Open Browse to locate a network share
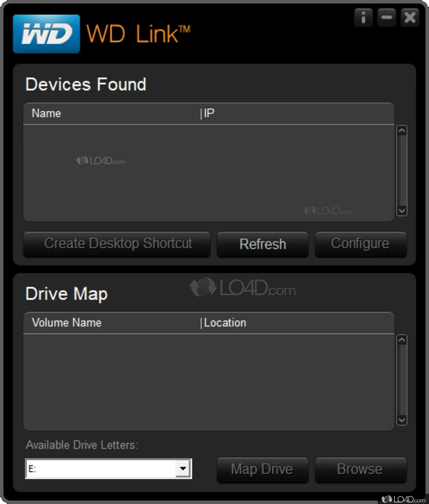This screenshot has height=504, width=429. [x=360, y=469]
